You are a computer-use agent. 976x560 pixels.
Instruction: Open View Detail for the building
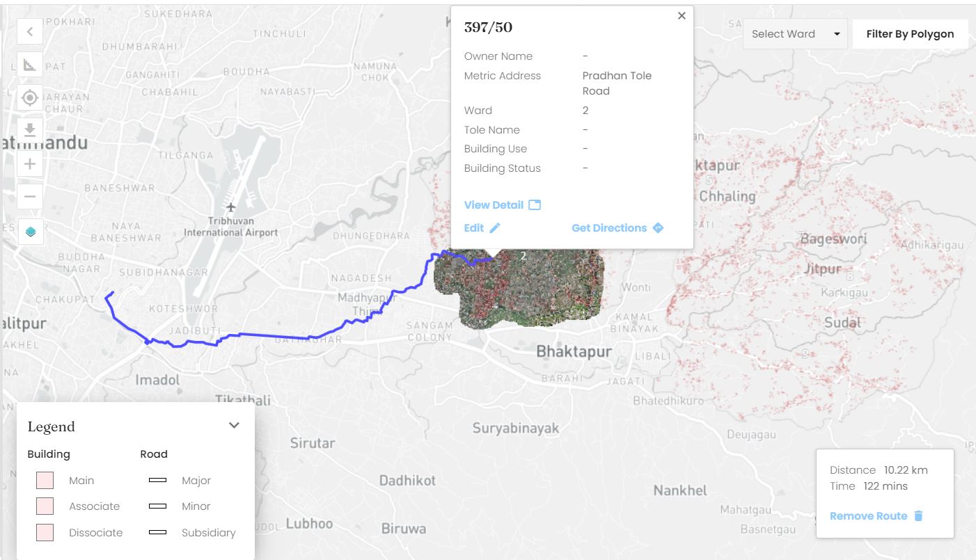point(502,205)
